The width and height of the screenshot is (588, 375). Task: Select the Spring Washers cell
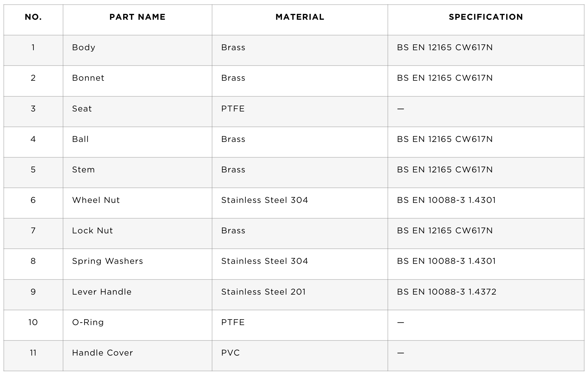(x=137, y=264)
